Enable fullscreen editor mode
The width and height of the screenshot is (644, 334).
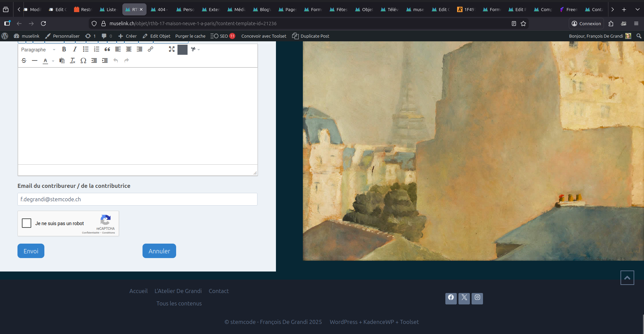tap(172, 49)
